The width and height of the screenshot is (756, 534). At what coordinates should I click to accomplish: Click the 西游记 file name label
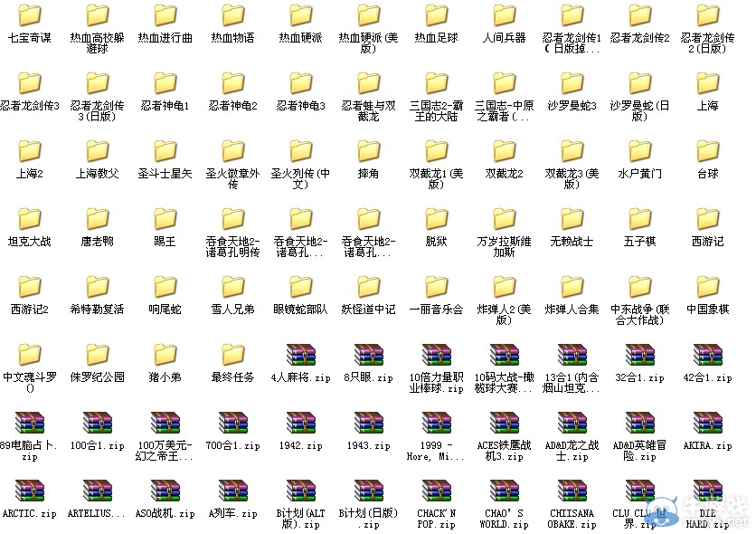coord(708,241)
